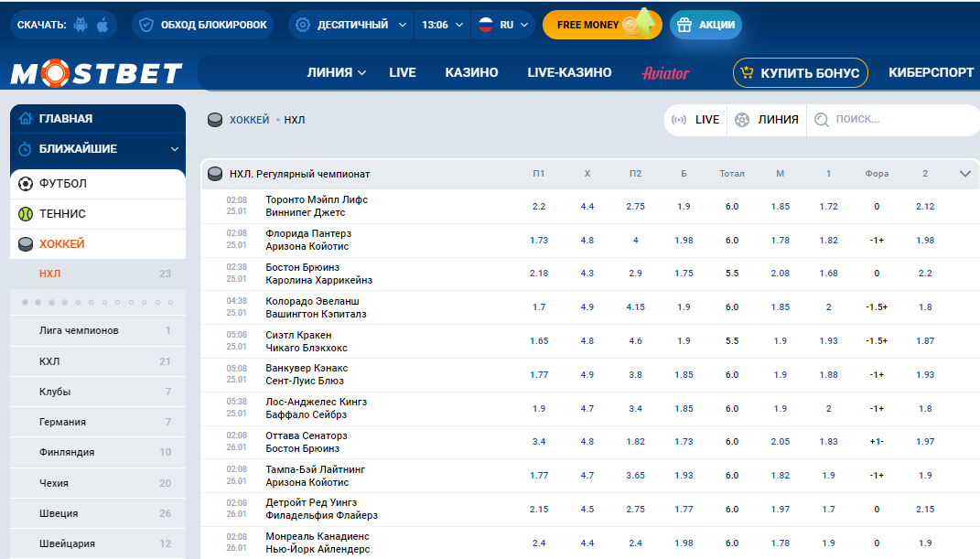980x559 pixels.
Task: Download the iOS app via Apple icon
Action: click(x=103, y=25)
